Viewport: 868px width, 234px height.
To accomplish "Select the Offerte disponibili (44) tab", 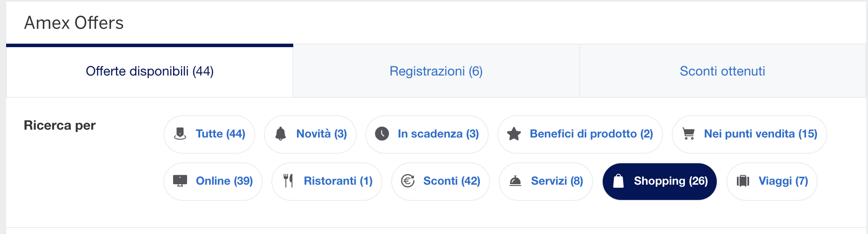I will [149, 71].
